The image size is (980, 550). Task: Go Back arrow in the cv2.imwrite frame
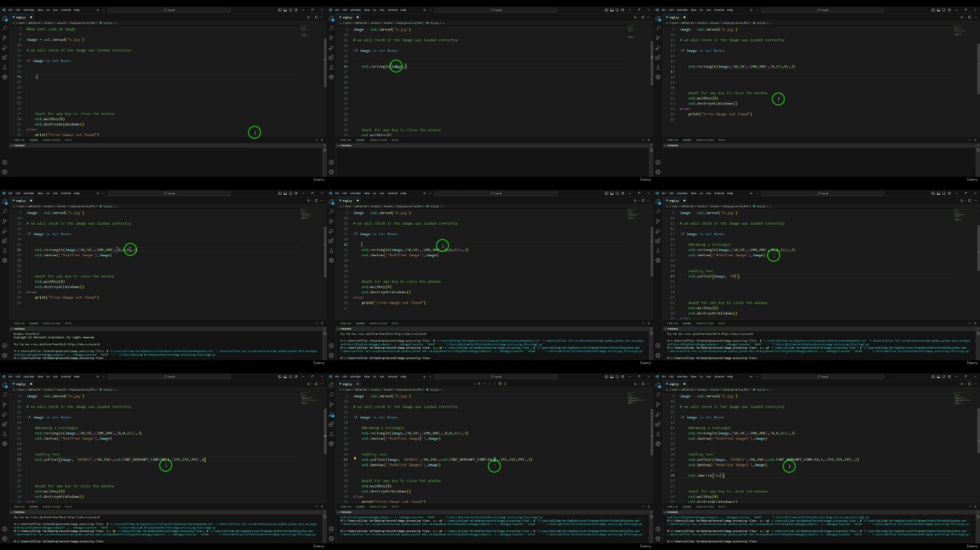[751, 376]
